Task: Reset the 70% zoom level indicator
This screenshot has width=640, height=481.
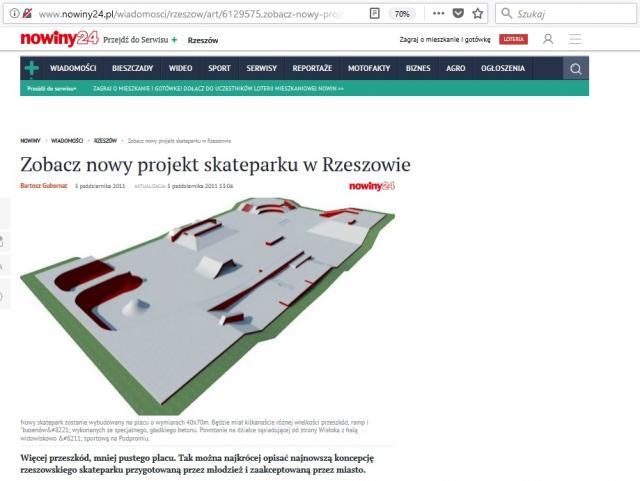Action: pyautogui.click(x=401, y=14)
